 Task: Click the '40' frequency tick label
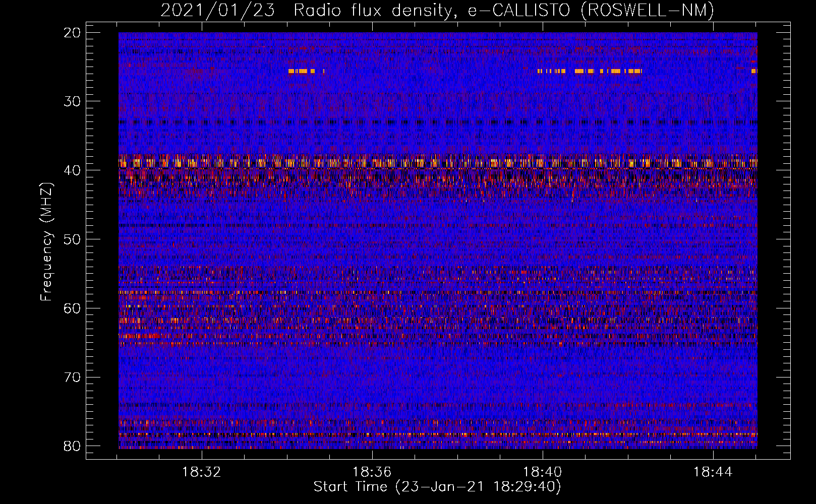(x=73, y=170)
